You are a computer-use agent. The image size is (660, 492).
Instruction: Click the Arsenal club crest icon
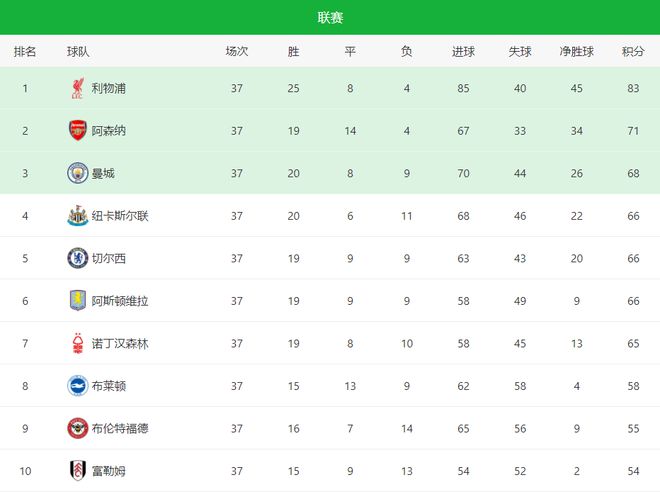click(77, 131)
